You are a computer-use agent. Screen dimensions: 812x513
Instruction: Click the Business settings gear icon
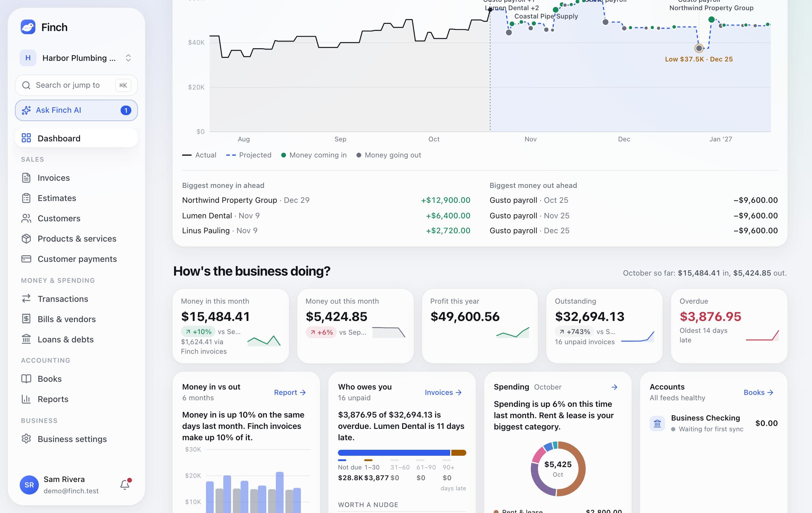point(26,439)
